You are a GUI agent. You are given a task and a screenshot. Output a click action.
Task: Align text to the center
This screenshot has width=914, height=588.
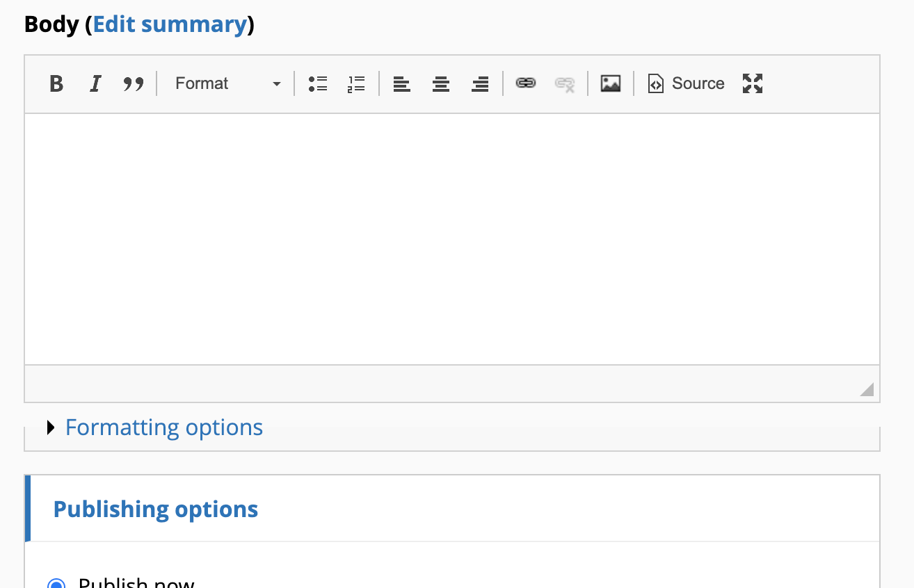pos(440,83)
